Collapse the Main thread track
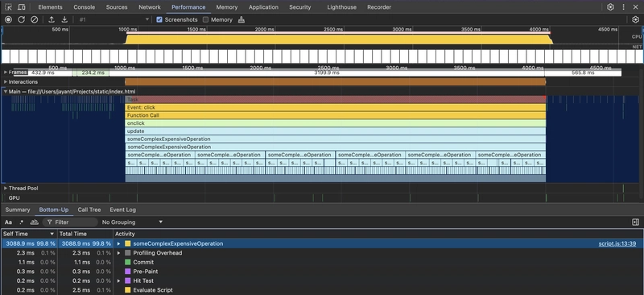 6,91
